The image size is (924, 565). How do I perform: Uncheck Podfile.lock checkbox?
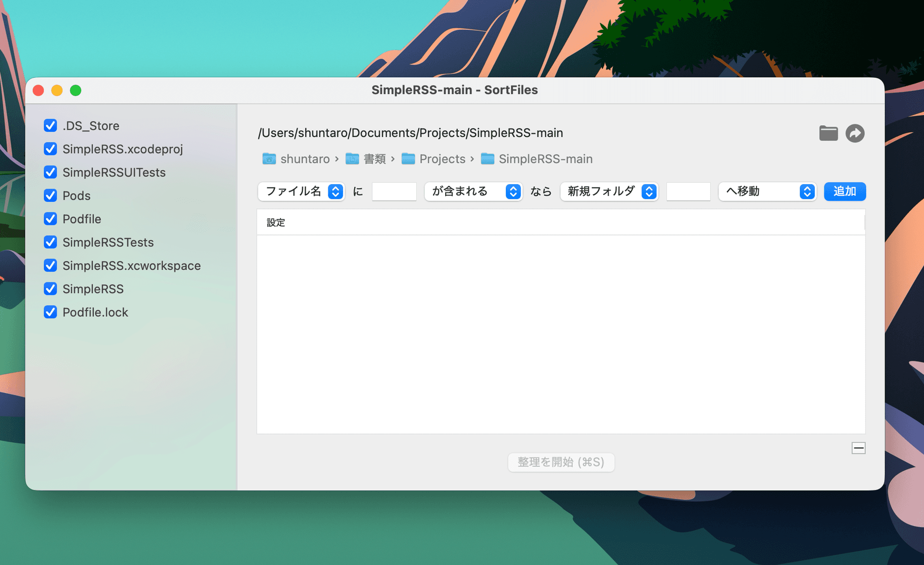click(51, 312)
